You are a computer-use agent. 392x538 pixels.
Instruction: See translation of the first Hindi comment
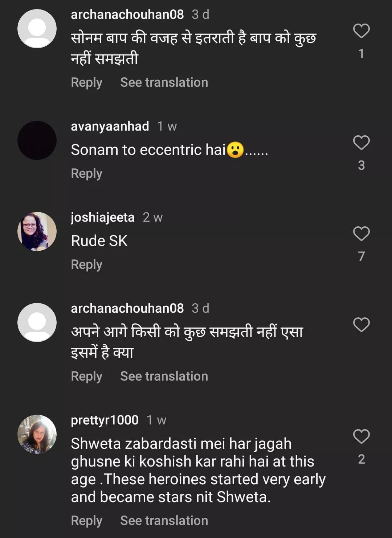point(164,82)
